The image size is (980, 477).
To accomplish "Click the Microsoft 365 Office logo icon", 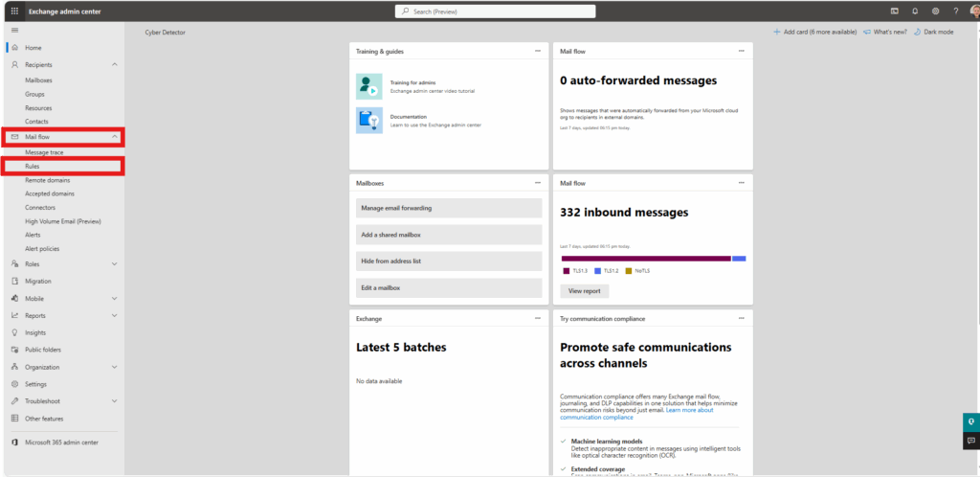I will coord(15,442).
